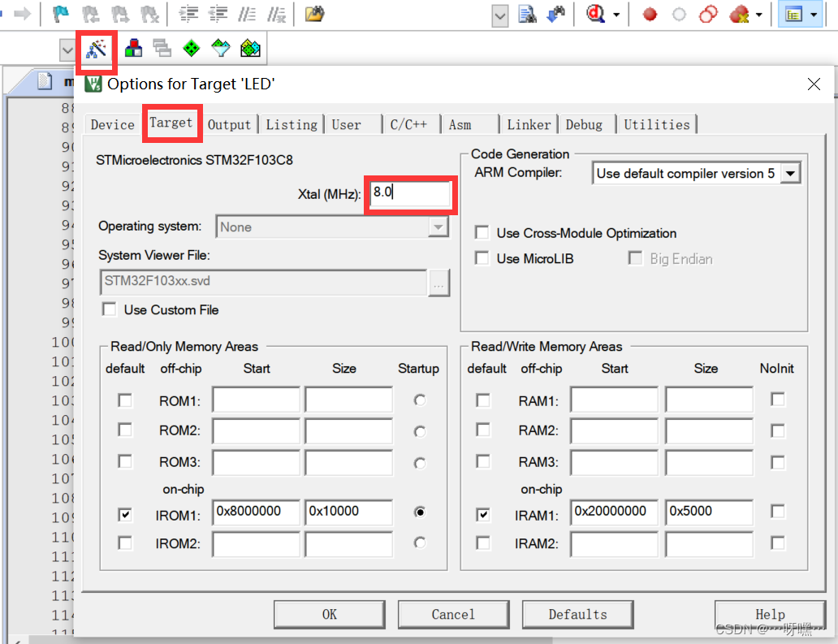Insert breakpoint red dot icon
The image size is (838, 644).
(650, 15)
